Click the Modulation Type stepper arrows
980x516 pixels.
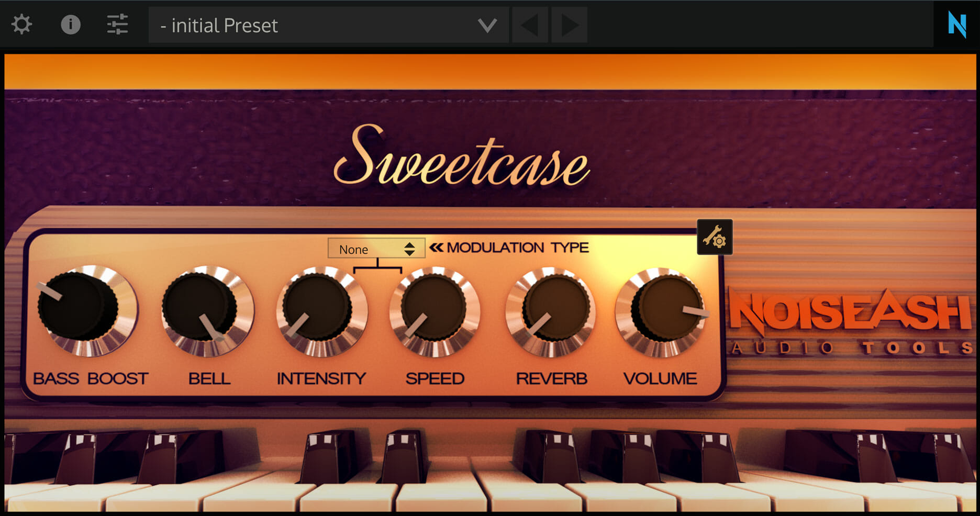(410, 248)
